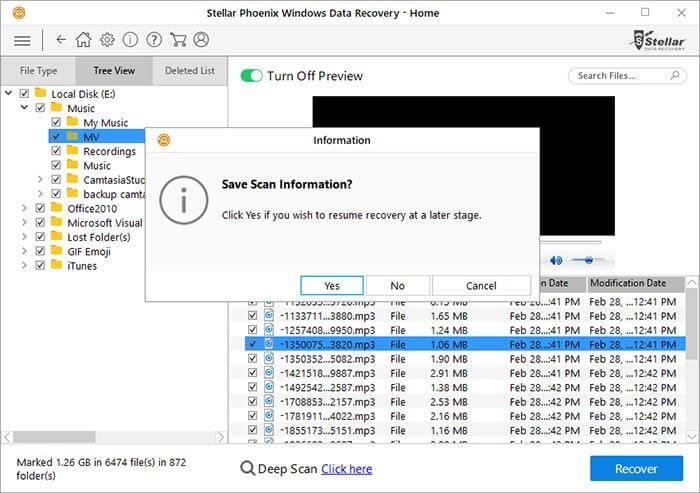The width and height of the screenshot is (700, 493).
Task: Click the Office2010 folder icon
Action: (57, 207)
